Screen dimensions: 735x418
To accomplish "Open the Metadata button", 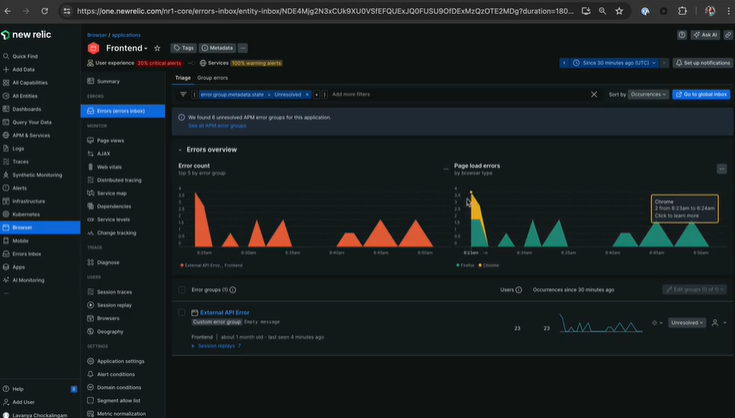I will [217, 48].
